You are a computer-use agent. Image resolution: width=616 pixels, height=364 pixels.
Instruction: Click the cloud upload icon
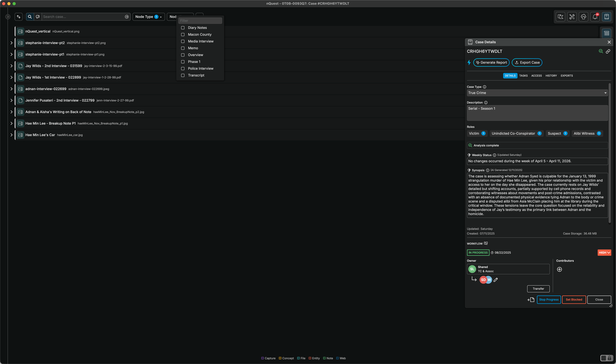pos(584,16)
